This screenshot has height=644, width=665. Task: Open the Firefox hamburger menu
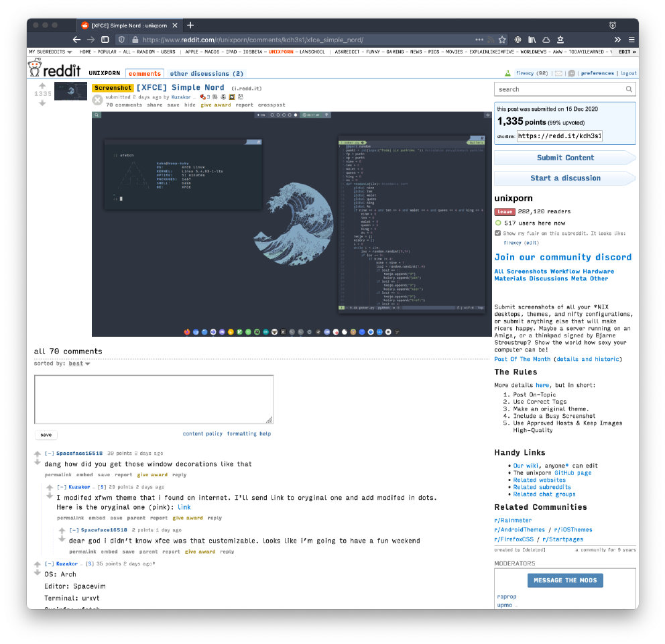click(x=631, y=40)
